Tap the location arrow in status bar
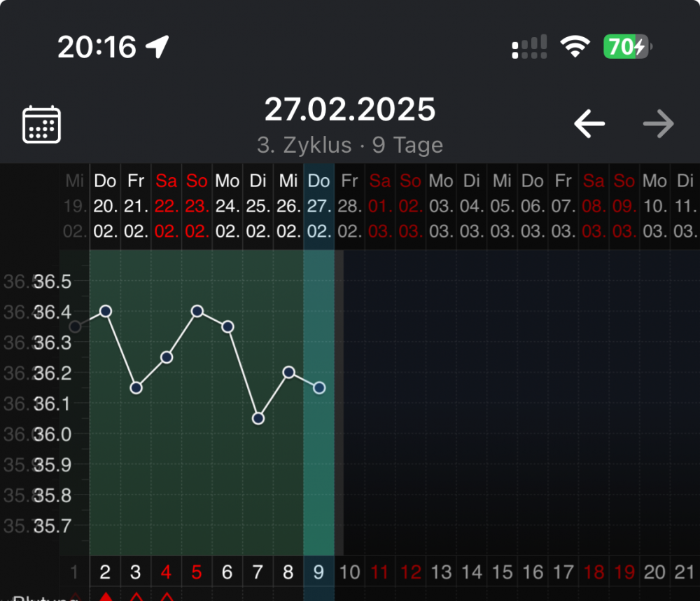 [157, 46]
